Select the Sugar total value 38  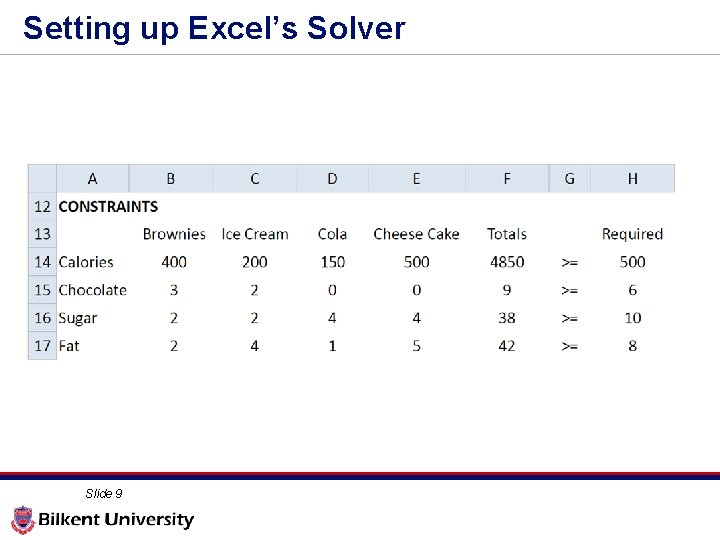507,318
